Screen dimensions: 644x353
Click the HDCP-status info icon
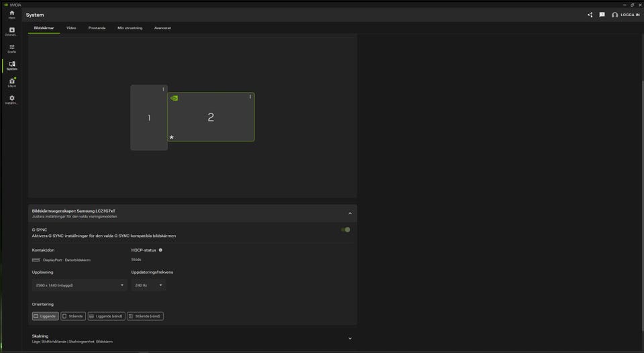pyautogui.click(x=160, y=250)
